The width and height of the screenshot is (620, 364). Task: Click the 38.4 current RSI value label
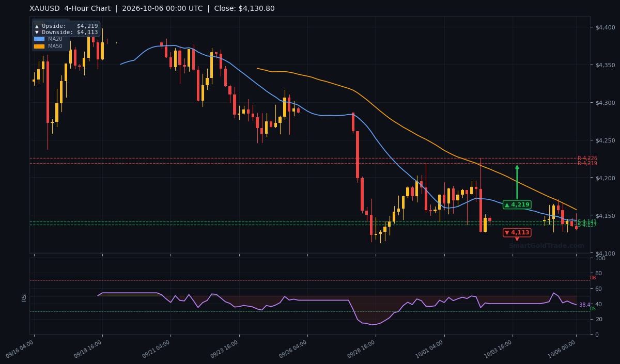click(584, 305)
